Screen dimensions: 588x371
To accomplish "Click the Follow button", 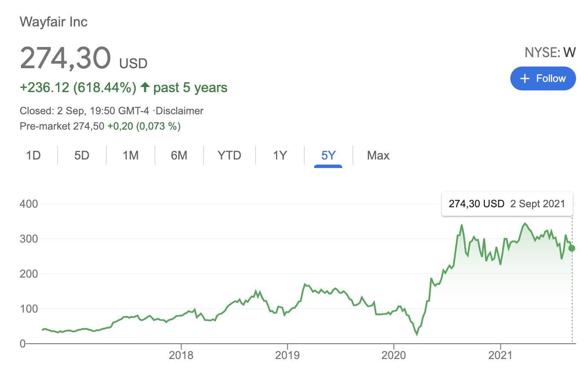I will (x=543, y=78).
